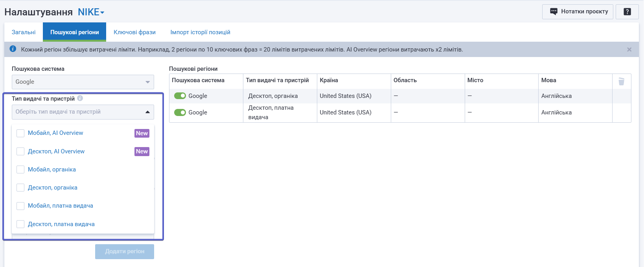Screen dimensions: 644x267
Task: Check the Мобайл, AI Overview checkbox
Action: click(20, 133)
